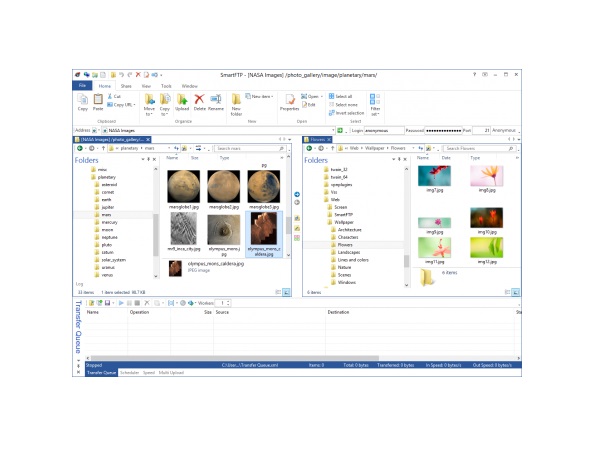This screenshot has width=614, height=460.
Task: Click the Destination column header
Action: [x=338, y=312]
